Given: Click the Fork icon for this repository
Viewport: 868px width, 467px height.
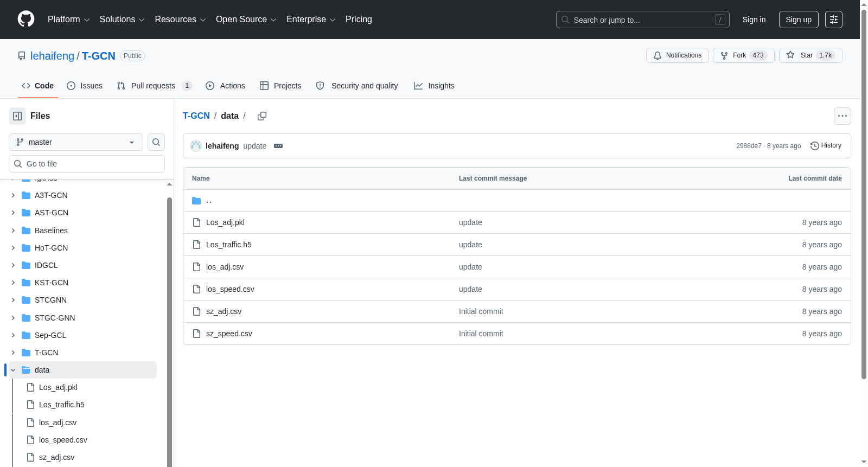Looking at the screenshot, I should (724, 55).
